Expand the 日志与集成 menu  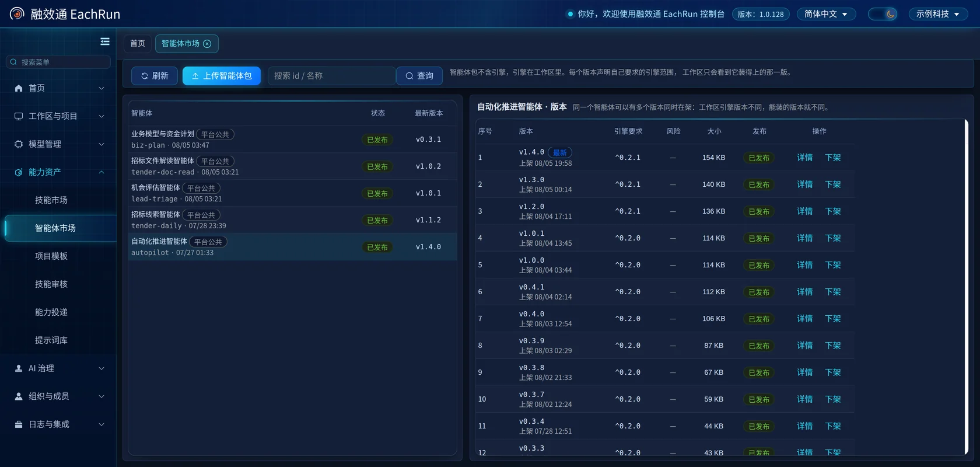coord(101,424)
